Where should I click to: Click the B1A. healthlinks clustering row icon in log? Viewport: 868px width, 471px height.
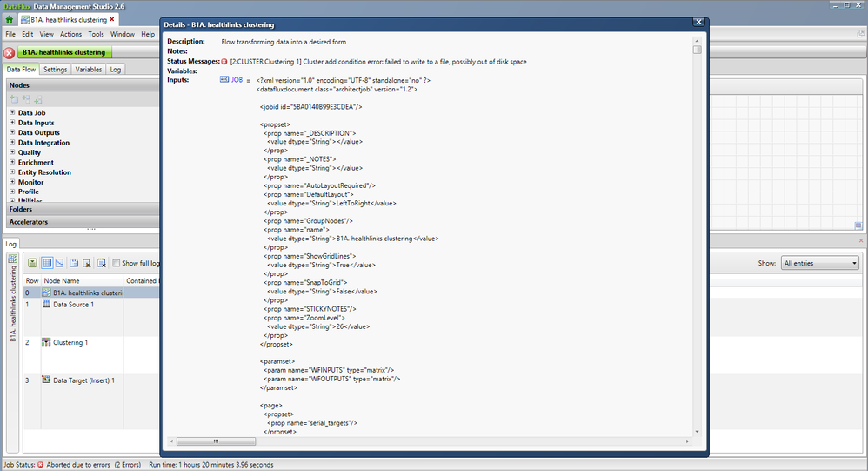pyautogui.click(x=46, y=293)
